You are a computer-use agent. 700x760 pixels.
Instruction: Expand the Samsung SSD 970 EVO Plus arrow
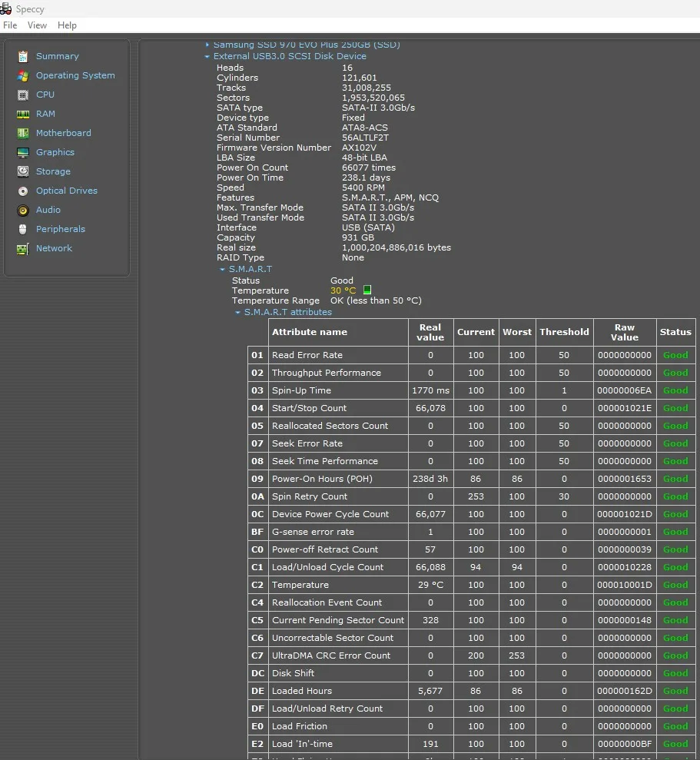point(207,45)
